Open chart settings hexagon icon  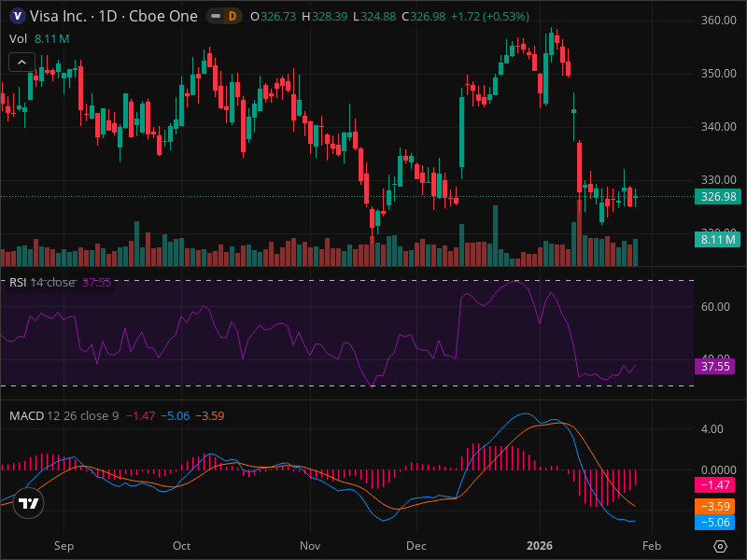pyautogui.click(x=720, y=546)
